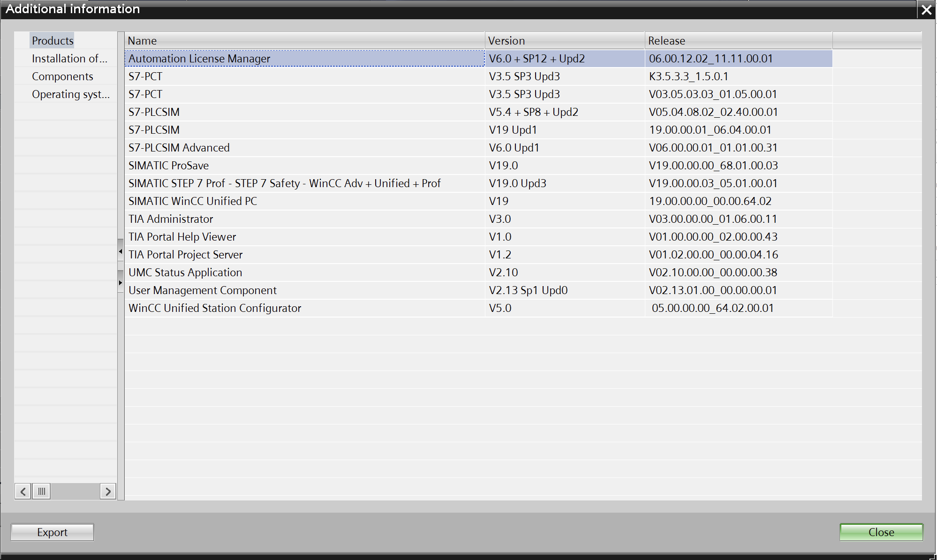Click the Release column header
The height and width of the screenshot is (560, 937).
(738, 41)
